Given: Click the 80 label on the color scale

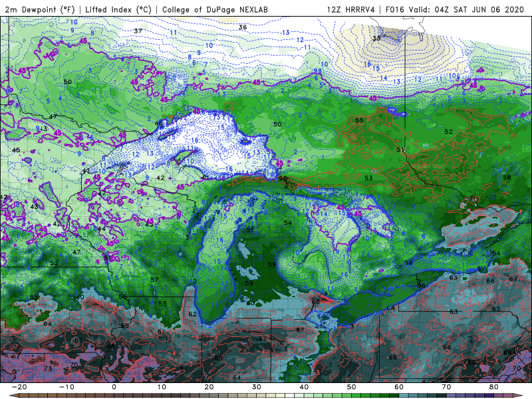Looking at the screenshot, I should [494, 387].
